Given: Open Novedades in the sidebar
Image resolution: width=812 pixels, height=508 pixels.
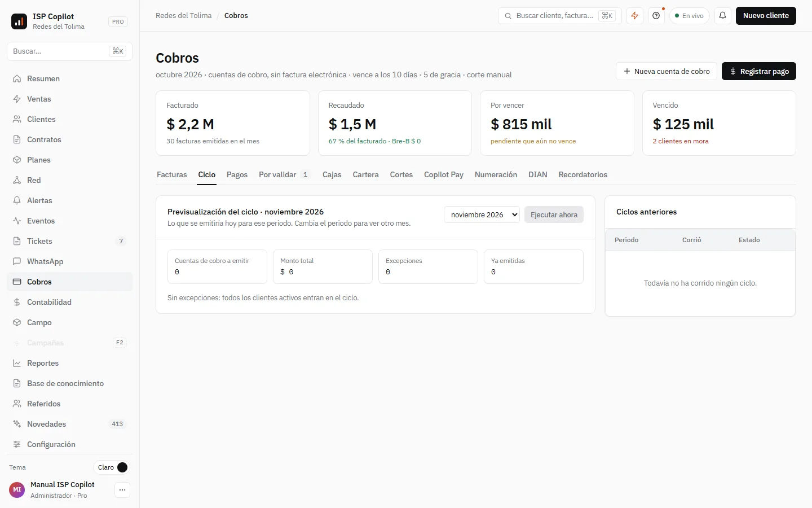Looking at the screenshot, I should [x=69, y=424].
